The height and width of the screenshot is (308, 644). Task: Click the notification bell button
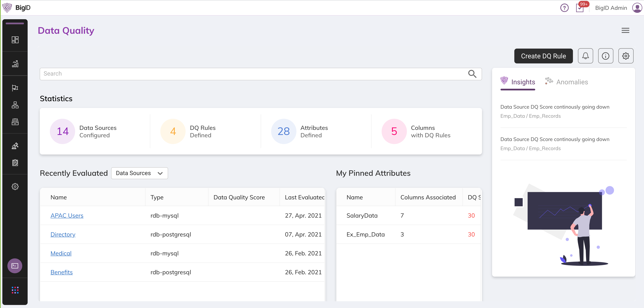coord(585,56)
